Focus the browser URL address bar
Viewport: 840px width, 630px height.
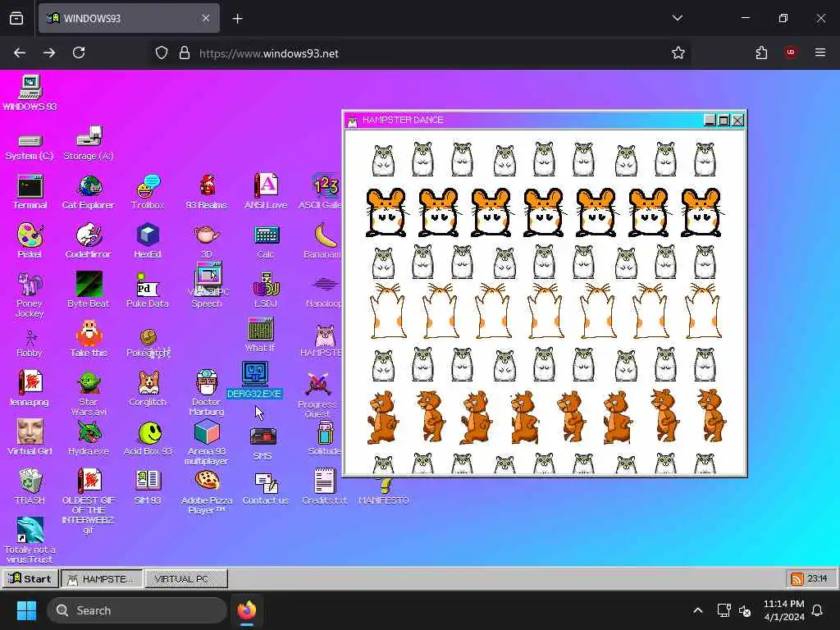pyautogui.click(x=421, y=53)
